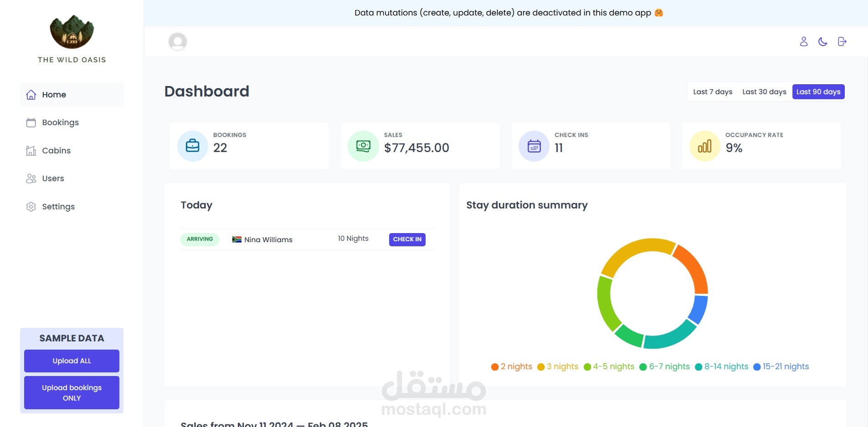Click the orange 2 nights legend dot

pyautogui.click(x=495, y=367)
